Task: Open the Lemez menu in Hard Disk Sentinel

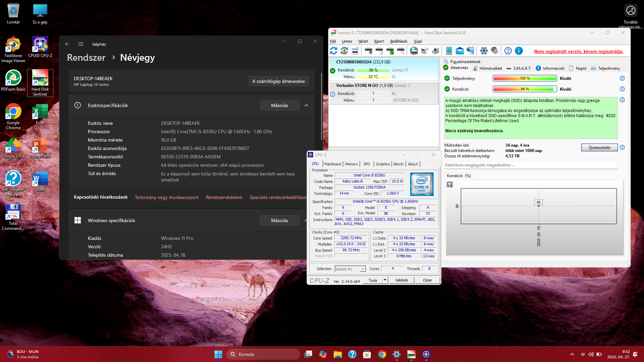Action: (x=347, y=41)
